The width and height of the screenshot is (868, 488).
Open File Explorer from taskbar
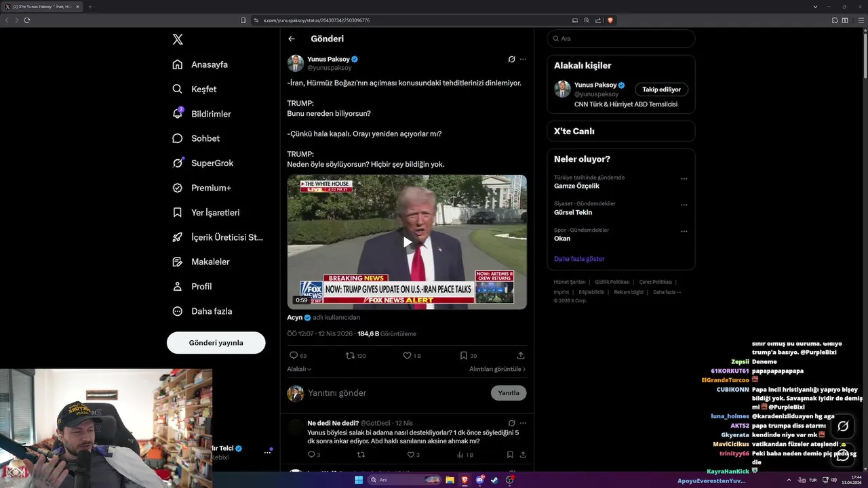tap(450, 480)
